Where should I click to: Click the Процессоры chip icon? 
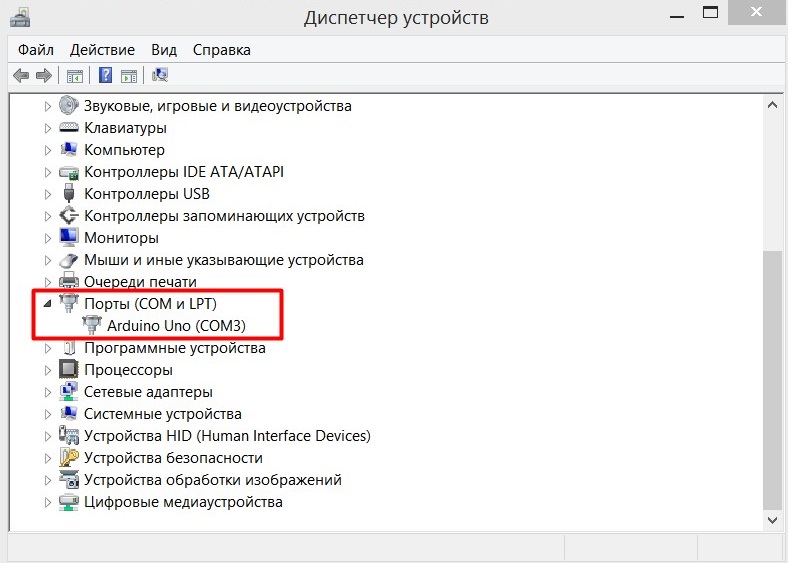69,369
